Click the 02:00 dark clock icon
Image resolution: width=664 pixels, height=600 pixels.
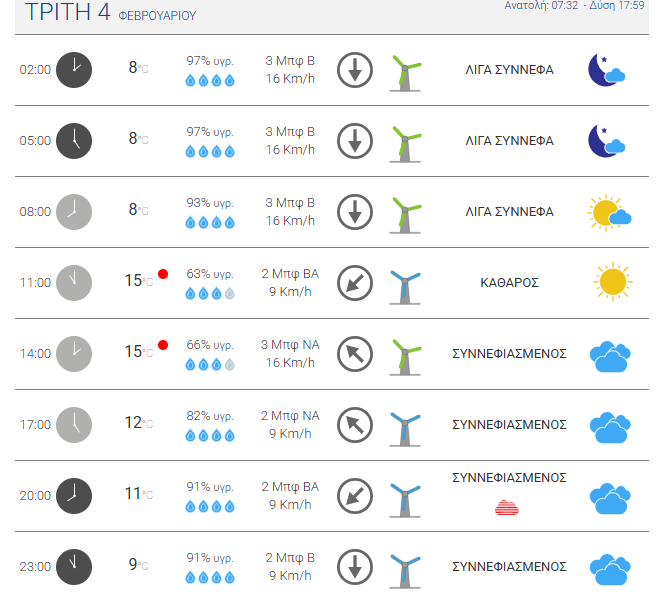pyautogui.click(x=74, y=70)
